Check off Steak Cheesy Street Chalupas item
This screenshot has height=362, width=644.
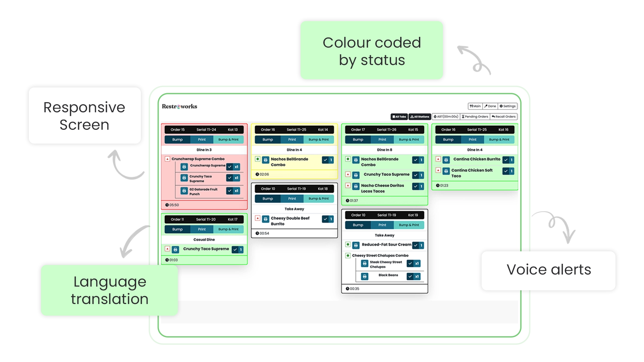pos(410,263)
